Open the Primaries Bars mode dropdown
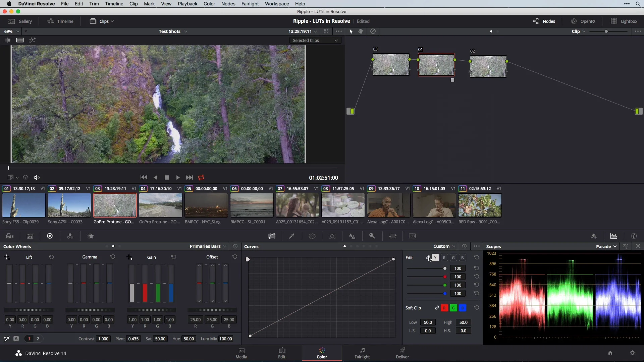This screenshot has height=362, width=644. pos(208,246)
